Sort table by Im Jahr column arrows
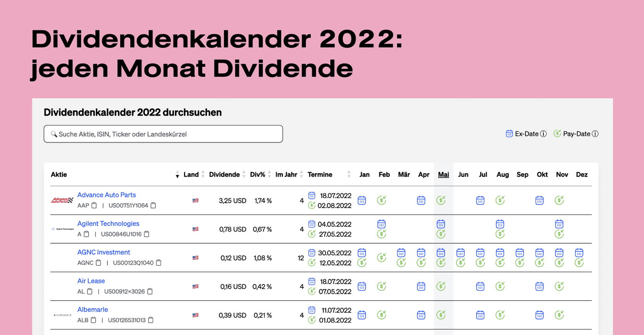Image resolution: width=644 pixels, height=335 pixels. click(301, 174)
